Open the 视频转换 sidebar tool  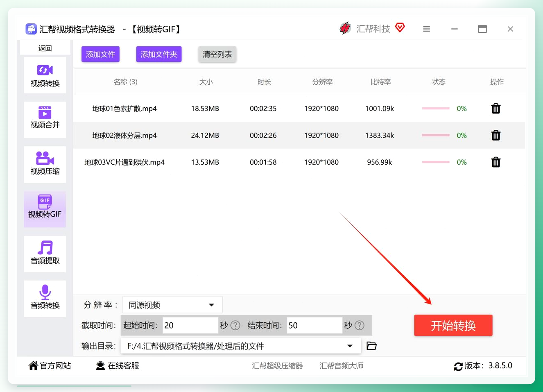[x=45, y=75]
